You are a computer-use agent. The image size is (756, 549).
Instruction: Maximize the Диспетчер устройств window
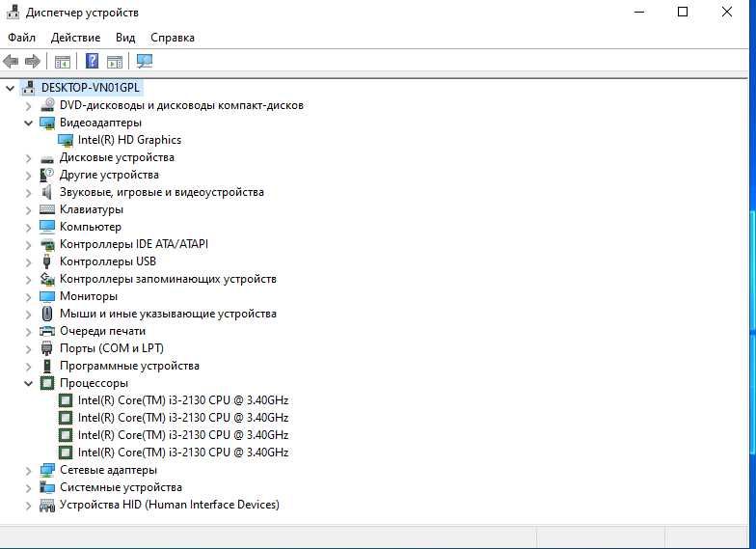(x=683, y=12)
